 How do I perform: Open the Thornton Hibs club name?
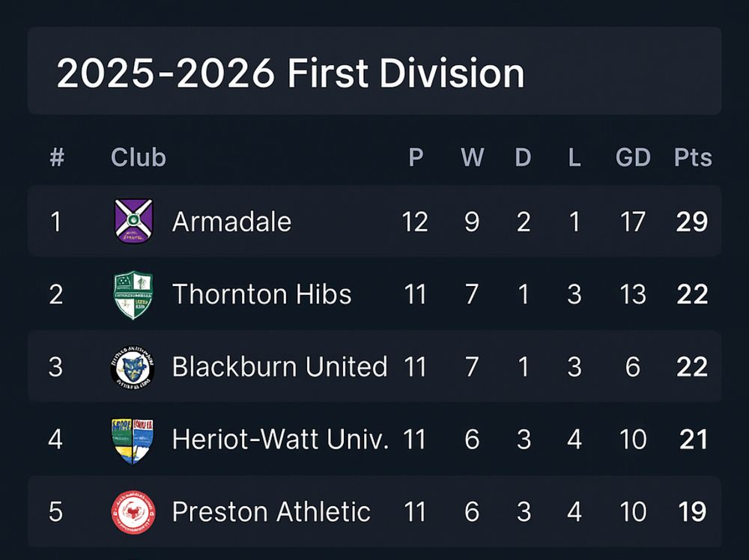[261, 294]
